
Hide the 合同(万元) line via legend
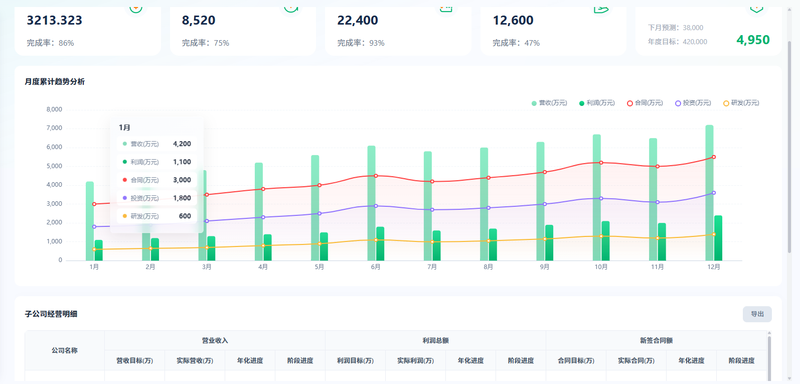click(645, 103)
